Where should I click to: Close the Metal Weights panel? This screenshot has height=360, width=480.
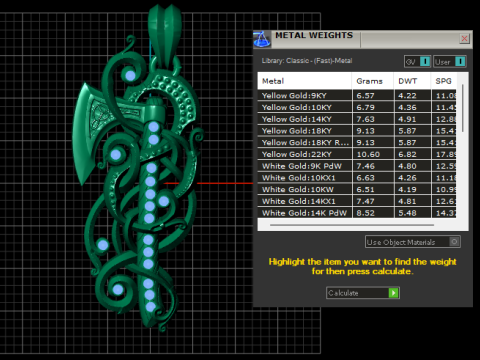(x=464, y=39)
